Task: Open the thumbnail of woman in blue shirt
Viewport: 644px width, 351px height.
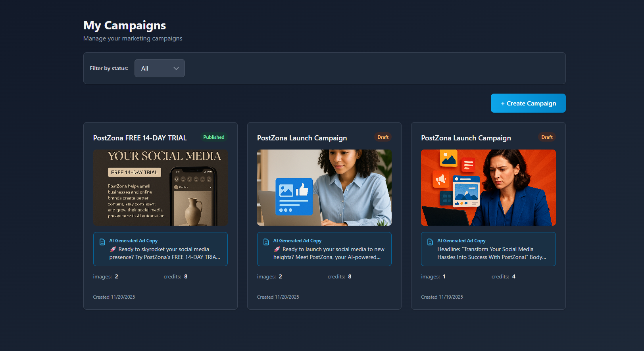Action: pyautogui.click(x=324, y=188)
